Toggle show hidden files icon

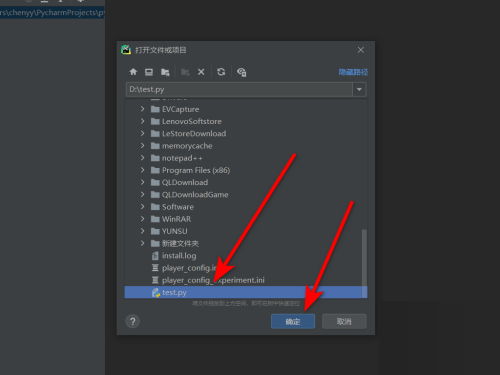(x=241, y=72)
